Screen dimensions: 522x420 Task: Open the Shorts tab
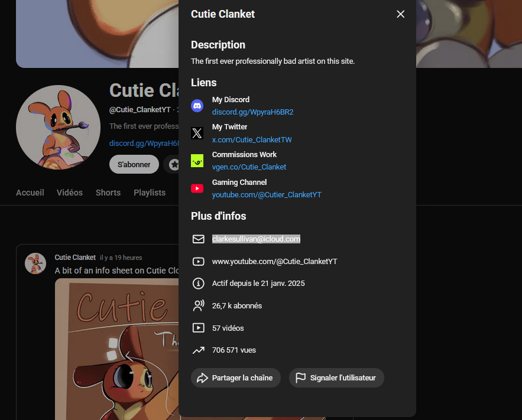click(x=108, y=193)
